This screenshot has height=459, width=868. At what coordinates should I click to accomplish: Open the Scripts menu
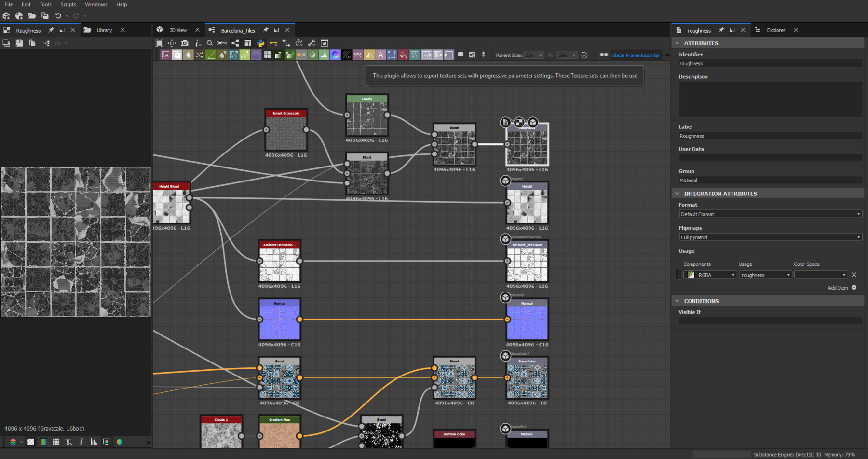pyautogui.click(x=68, y=4)
